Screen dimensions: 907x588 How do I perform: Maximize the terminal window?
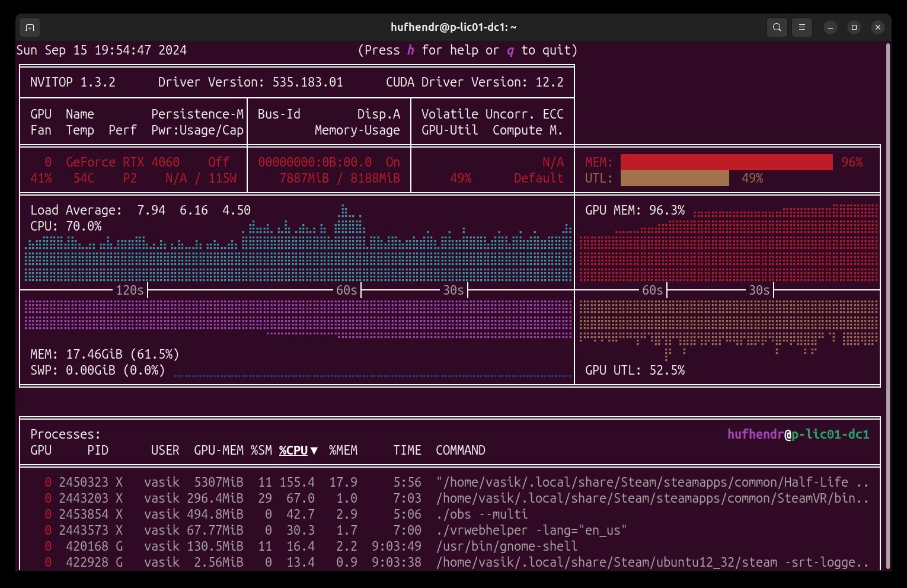(x=854, y=27)
